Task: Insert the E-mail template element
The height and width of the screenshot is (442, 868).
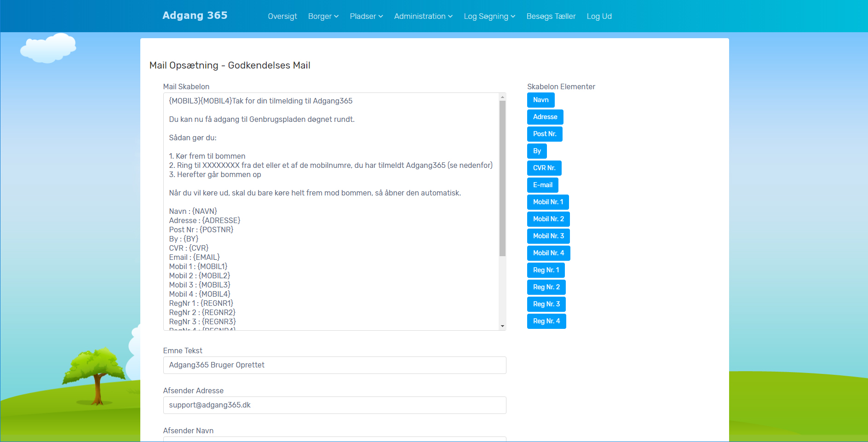Action: point(542,185)
